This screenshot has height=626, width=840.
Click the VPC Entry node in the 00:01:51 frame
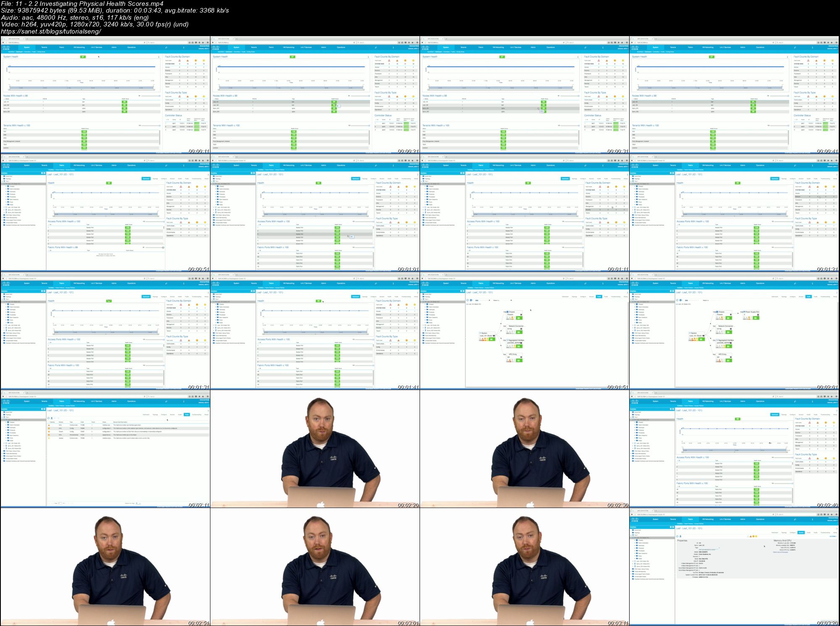click(514, 358)
